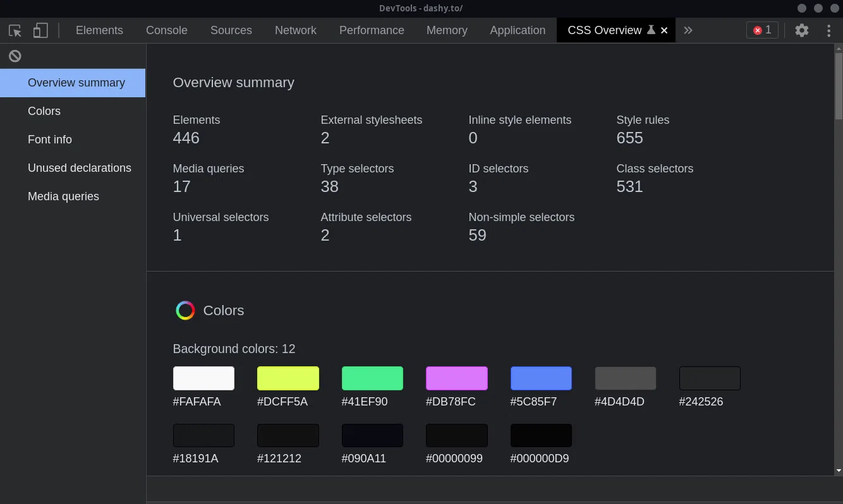
Task: Click the #090A11 swatch
Action: click(x=372, y=435)
